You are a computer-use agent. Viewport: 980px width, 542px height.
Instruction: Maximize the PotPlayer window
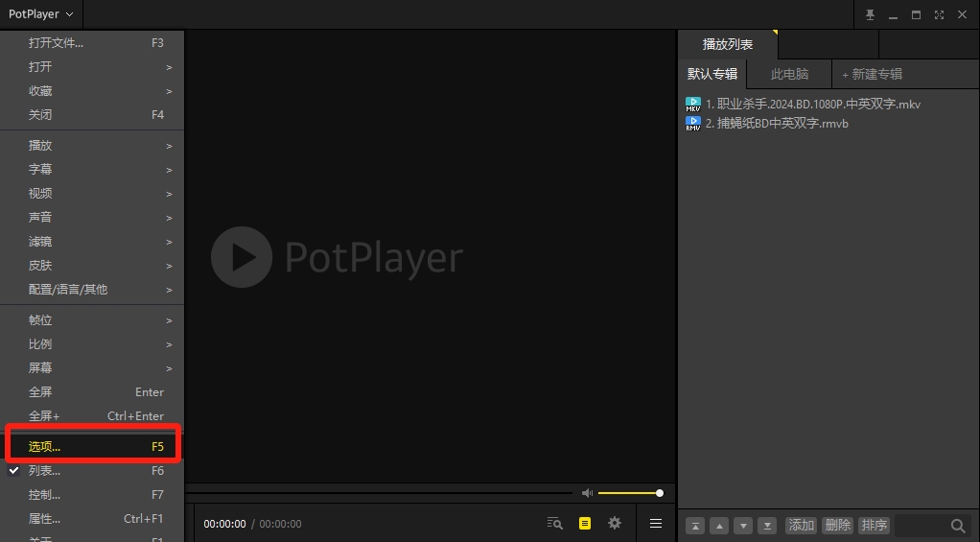point(916,14)
